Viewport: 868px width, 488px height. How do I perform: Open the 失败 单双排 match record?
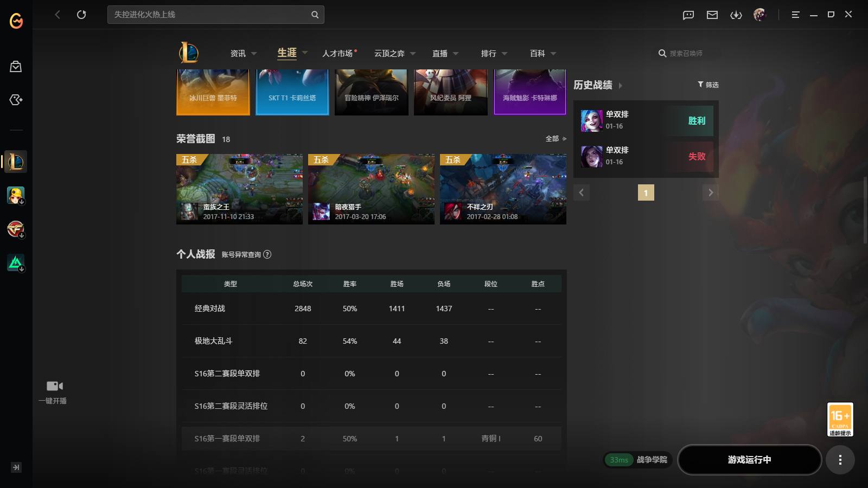point(646,156)
